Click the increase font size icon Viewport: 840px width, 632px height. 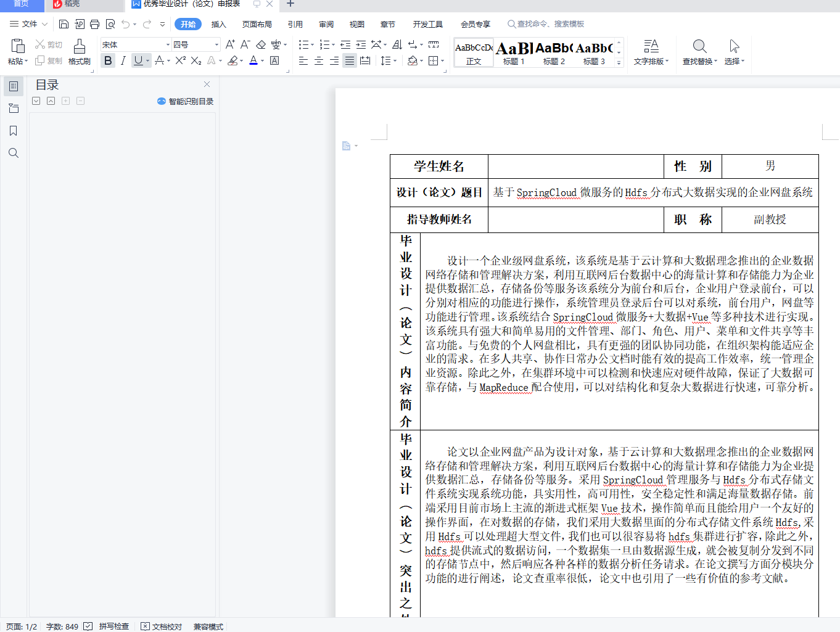click(229, 44)
